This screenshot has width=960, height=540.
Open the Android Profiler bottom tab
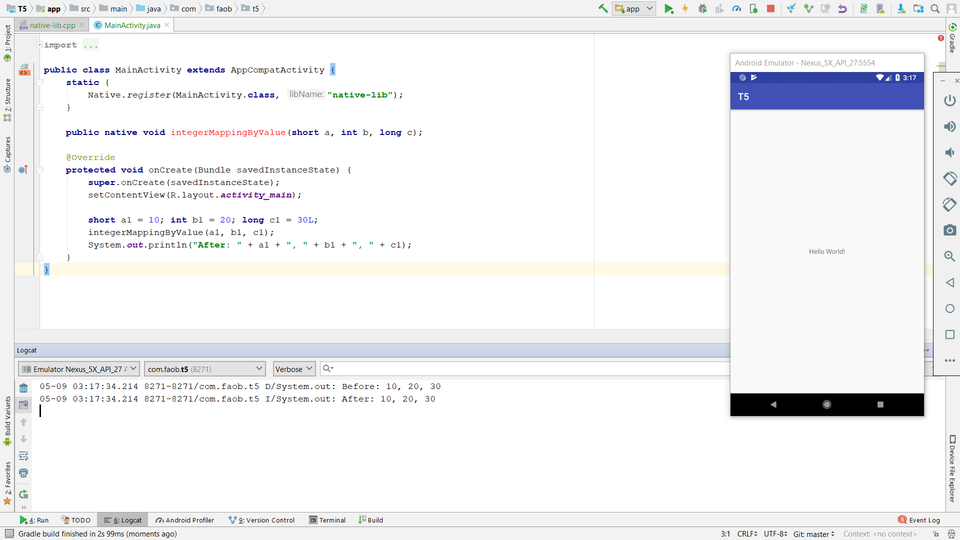click(x=184, y=520)
